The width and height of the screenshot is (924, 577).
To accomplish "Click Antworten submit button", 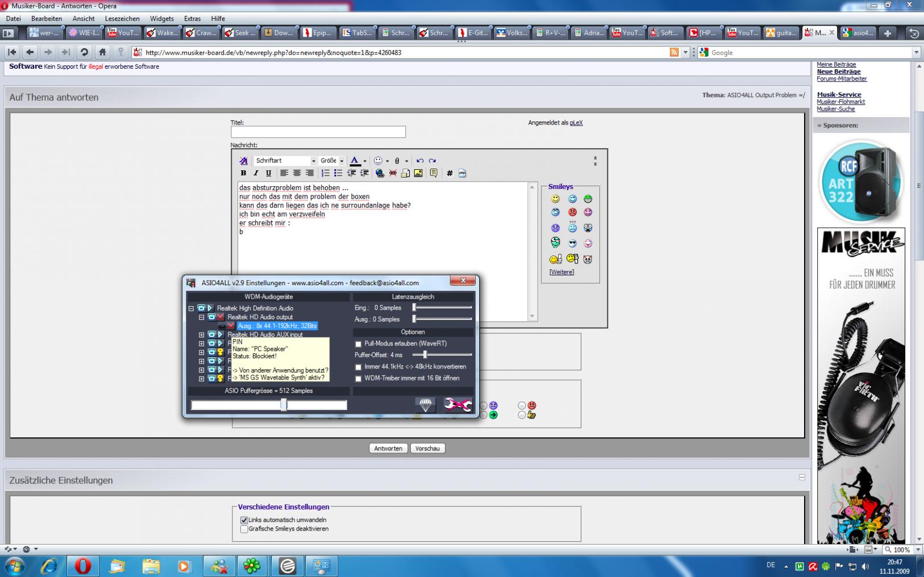I will tap(388, 448).
